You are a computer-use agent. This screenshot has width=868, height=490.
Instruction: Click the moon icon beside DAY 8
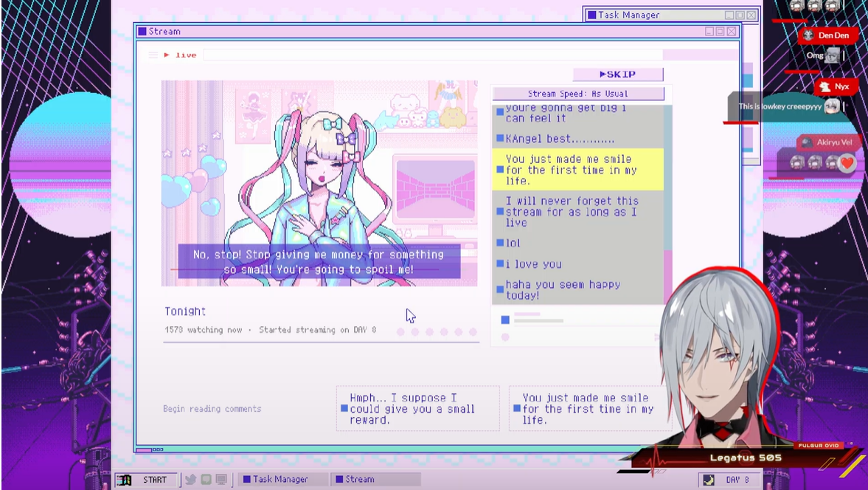tap(709, 480)
